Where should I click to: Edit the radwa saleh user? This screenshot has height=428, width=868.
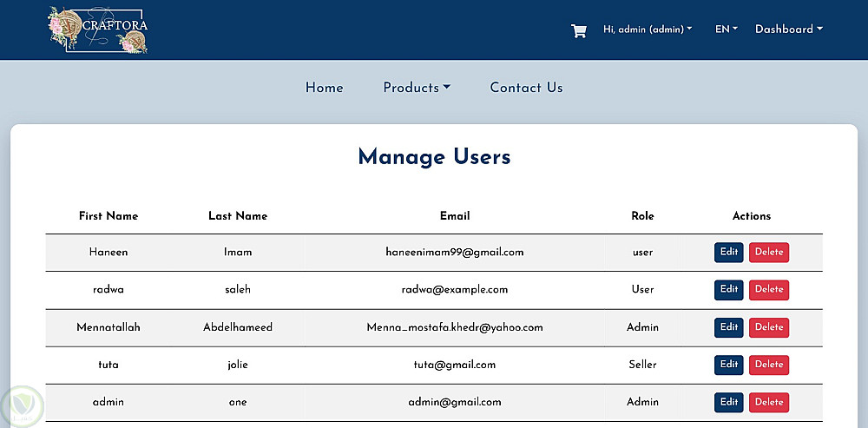point(728,290)
